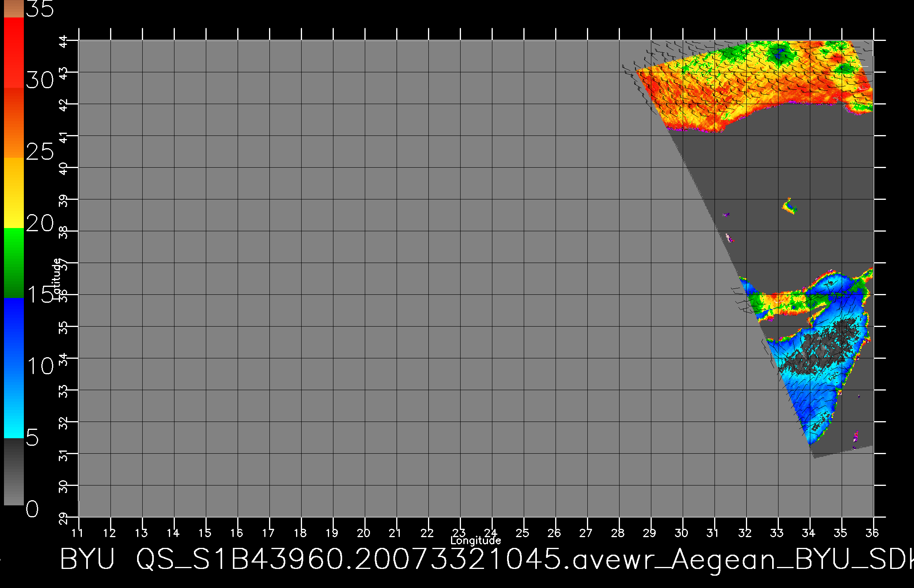Screen dimensions: 914x588
Task: Click longitude tick label '26'
Action: (x=555, y=533)
